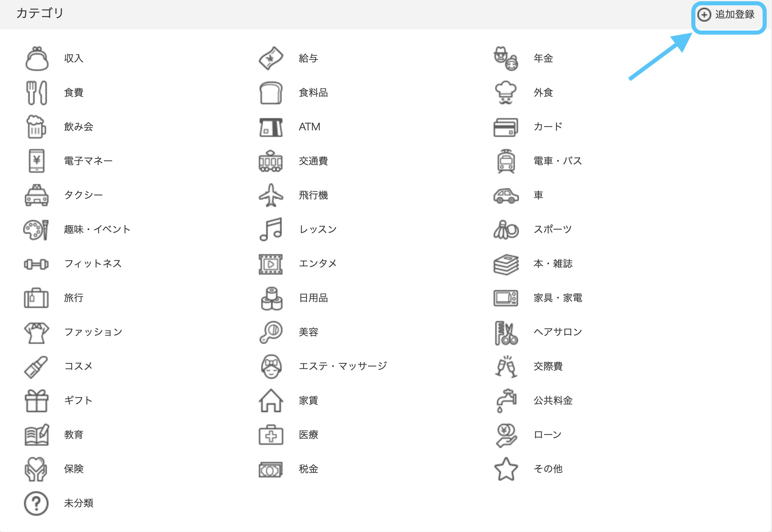This screenshot has height=532, width=772.
Task: Click the star その他 icon
Action: pyautogui.click(x=506, y=469)
